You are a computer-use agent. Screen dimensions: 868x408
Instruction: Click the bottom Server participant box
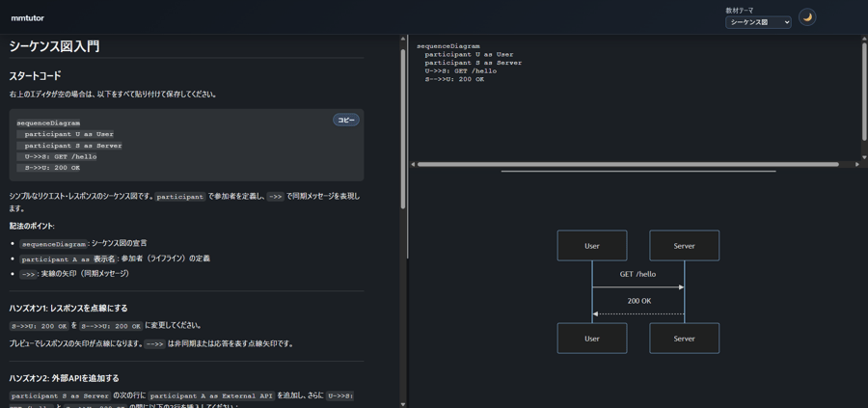tap(684, 339)
